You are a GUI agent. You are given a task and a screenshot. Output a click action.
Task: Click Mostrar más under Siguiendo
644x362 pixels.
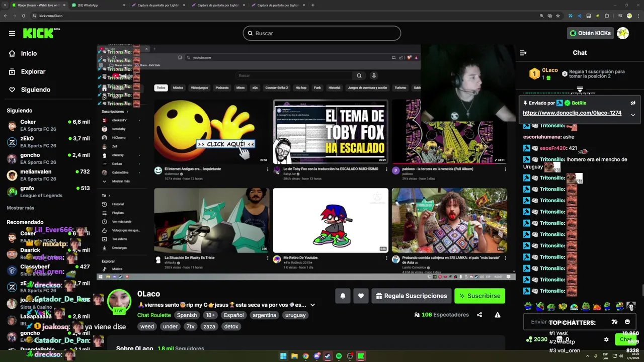pyautogui.click(x=21, y=208)
